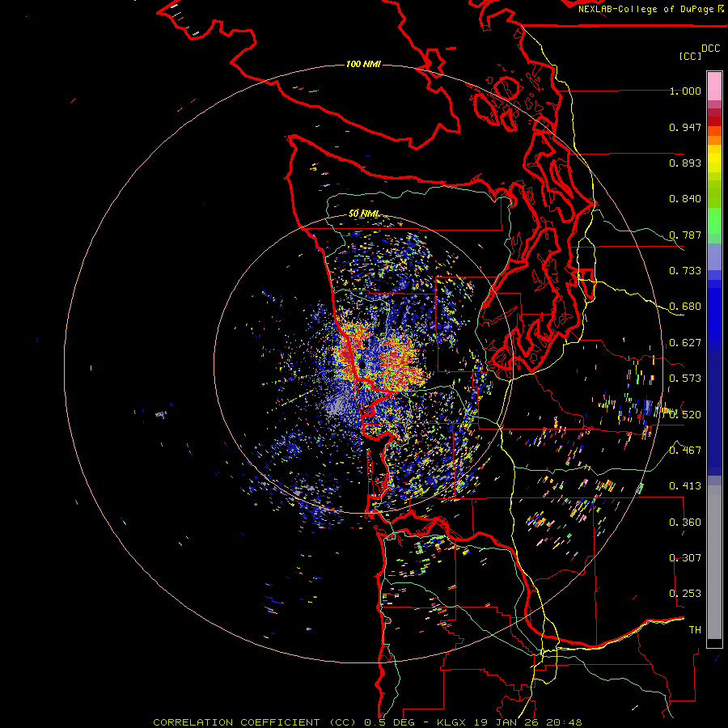Image resolution: width=728 pixels, height=728 pixels.
Task: Click the [CC] units label above the legend
Action: pos(690,56)
